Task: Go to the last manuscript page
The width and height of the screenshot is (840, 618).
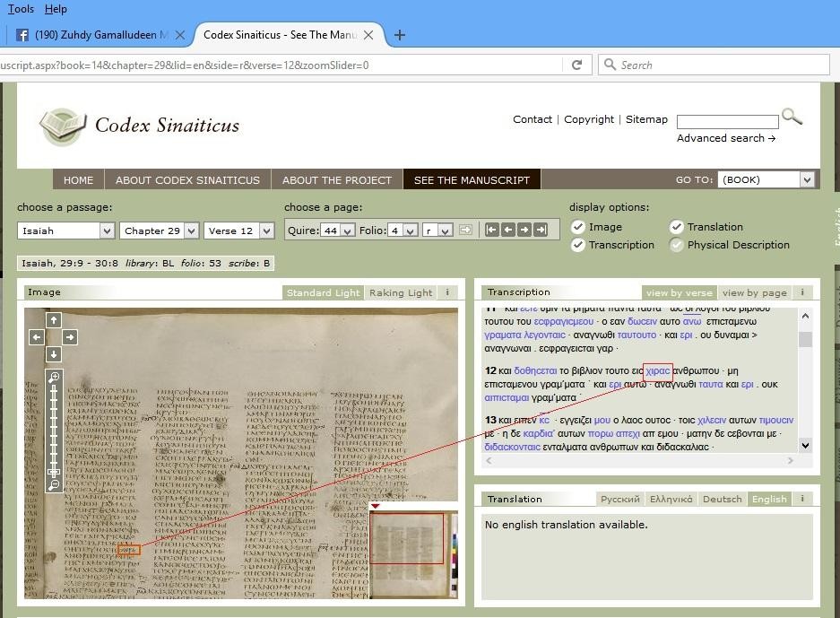Action: tap(541, 230)
